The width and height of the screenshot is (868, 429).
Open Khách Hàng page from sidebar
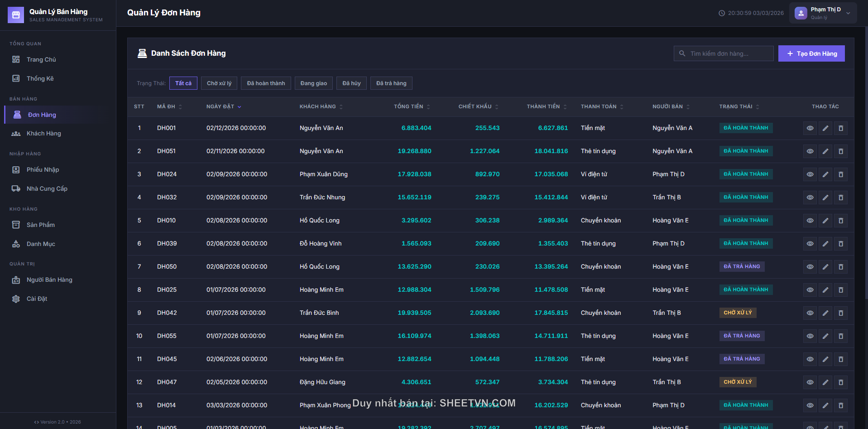(x=43, y=134)
